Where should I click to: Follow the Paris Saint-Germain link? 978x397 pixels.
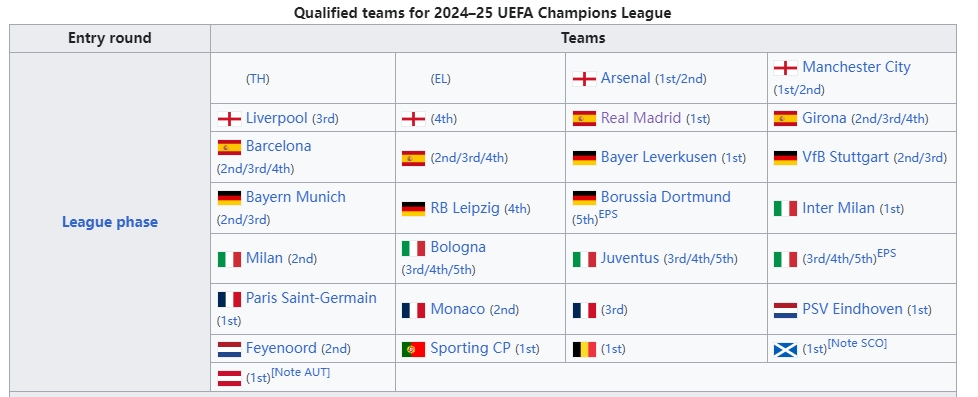click(311, 298)
